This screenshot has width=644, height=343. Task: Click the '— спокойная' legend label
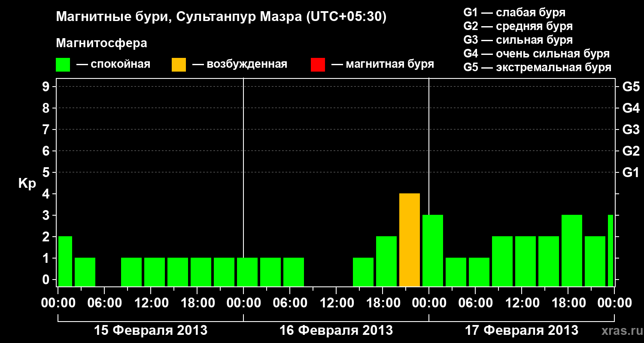(113, 64)
